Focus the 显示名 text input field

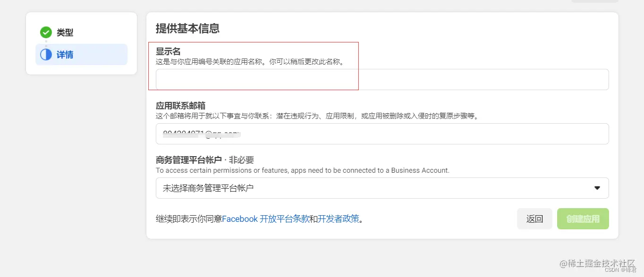pos(382,79)
